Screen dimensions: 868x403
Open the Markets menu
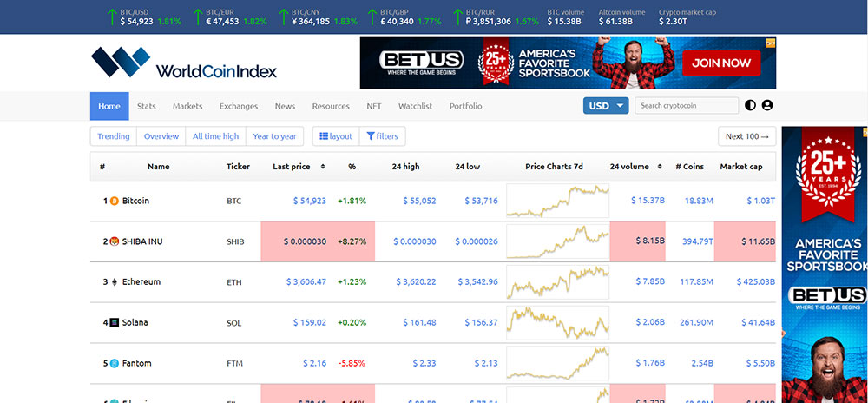coord(187,106)
